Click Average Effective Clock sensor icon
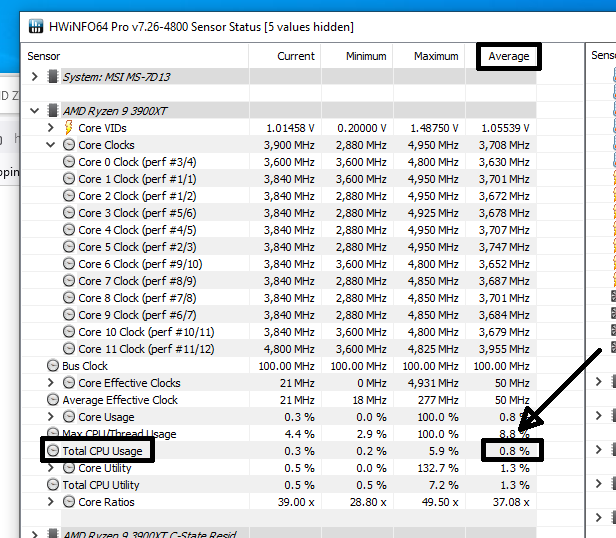This screenshot has height=538, width=616. click(x=53, y=400)
